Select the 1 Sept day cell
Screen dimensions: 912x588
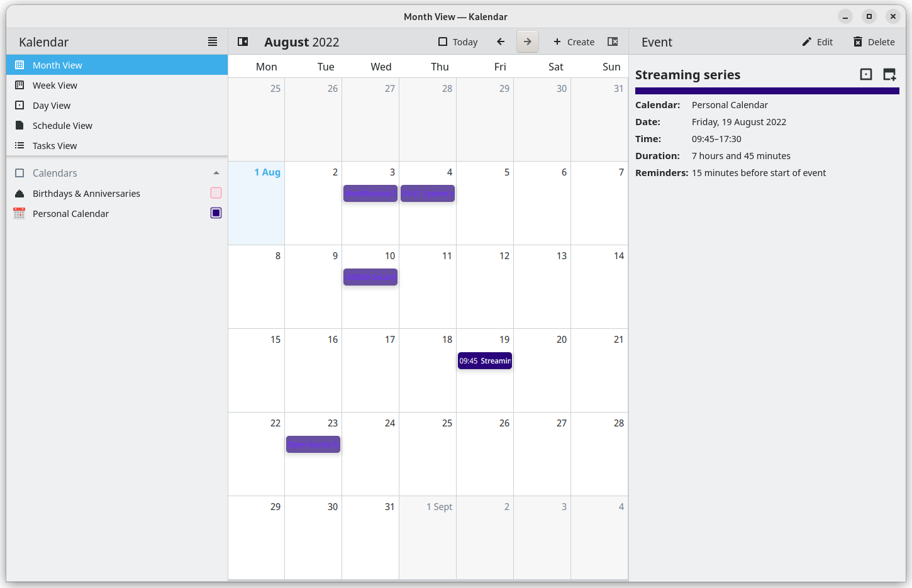(428, 538)
